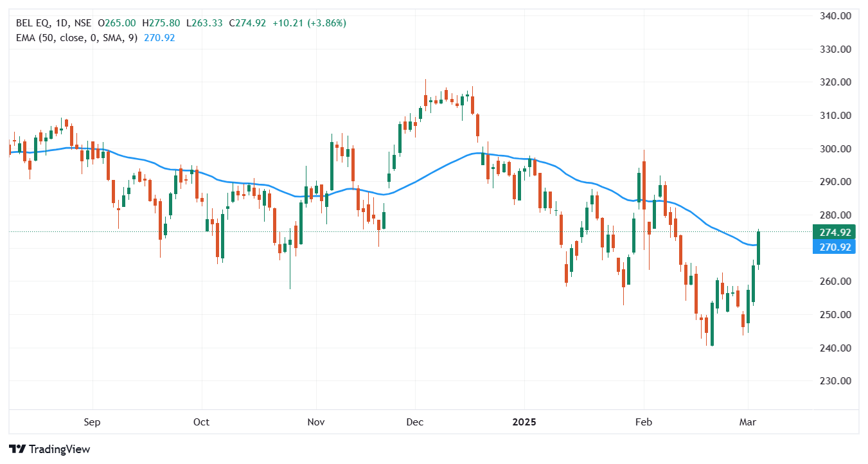Click the Feb label on time axis
The height and width of the screenshot is (464, 868).
click(x=643, y=422)
